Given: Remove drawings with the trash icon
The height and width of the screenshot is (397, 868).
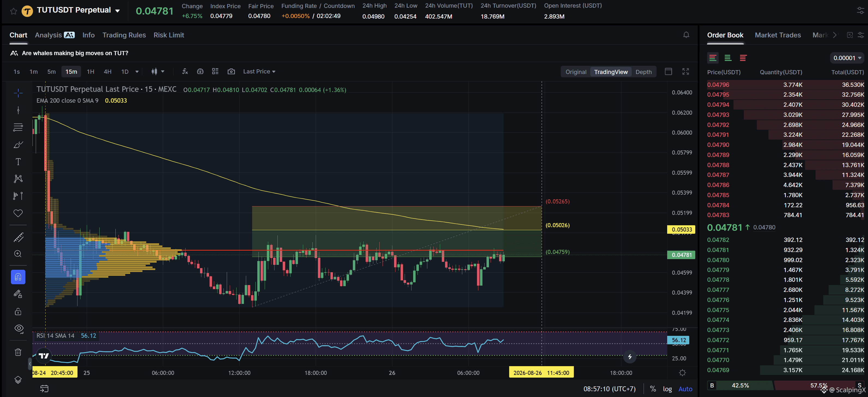Looking at the screenshot, I should (x=18, y=352).
